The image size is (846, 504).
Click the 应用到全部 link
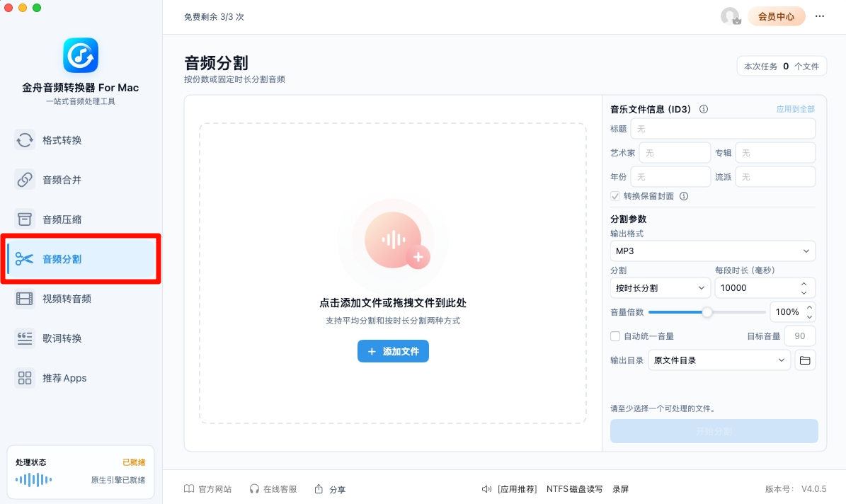click(x=795, y=109)
